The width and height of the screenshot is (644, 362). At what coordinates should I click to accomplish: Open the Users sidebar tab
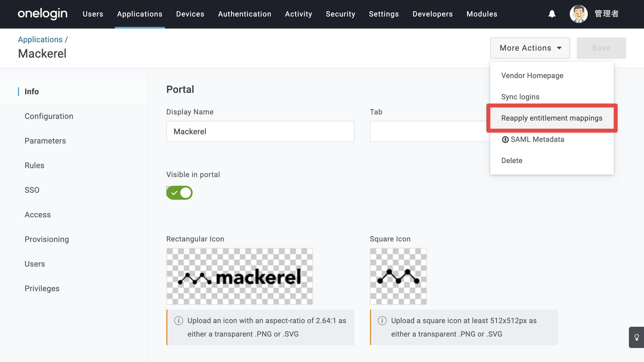(74, 264)
